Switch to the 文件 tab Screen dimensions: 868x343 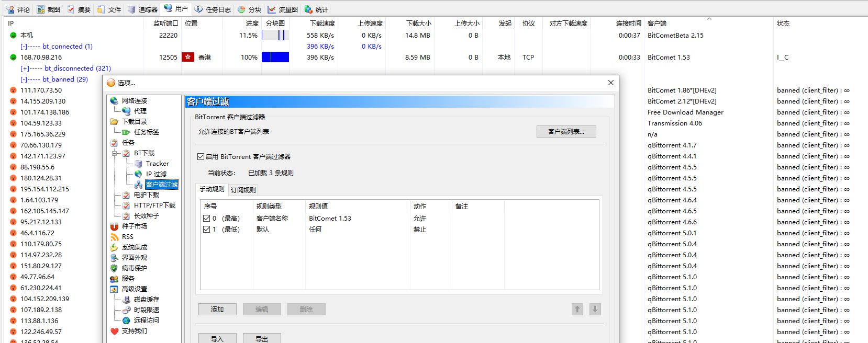click(x=109, y=9)
